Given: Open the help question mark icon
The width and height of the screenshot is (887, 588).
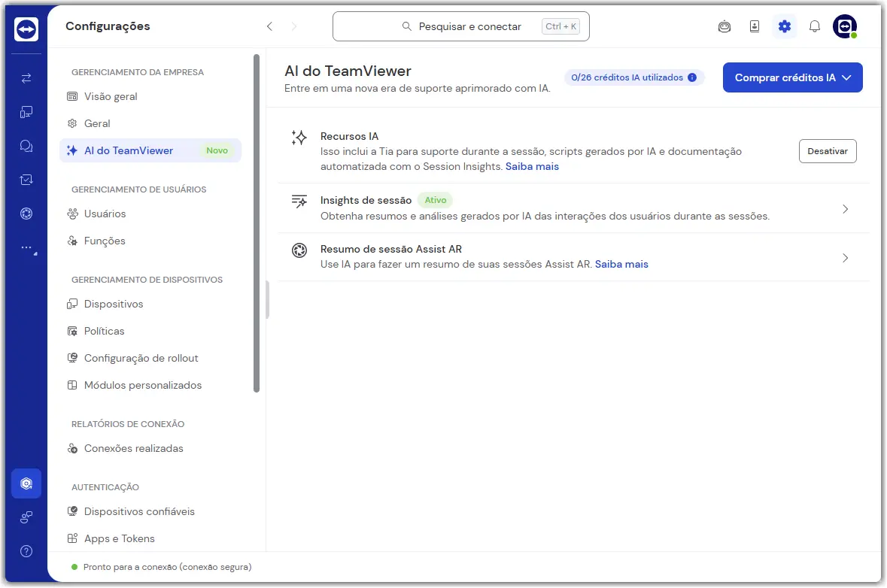Looking at the screenshot, I should tap(26, 551).
